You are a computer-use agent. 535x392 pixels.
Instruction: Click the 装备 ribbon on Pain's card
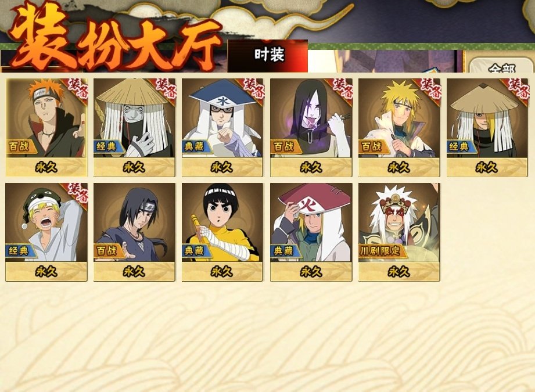77,88
